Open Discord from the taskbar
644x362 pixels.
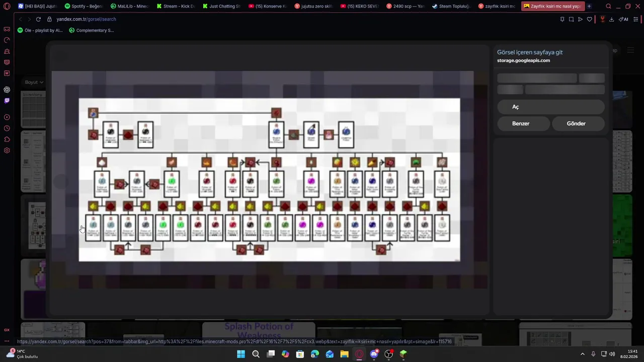(x=374, y=354)
